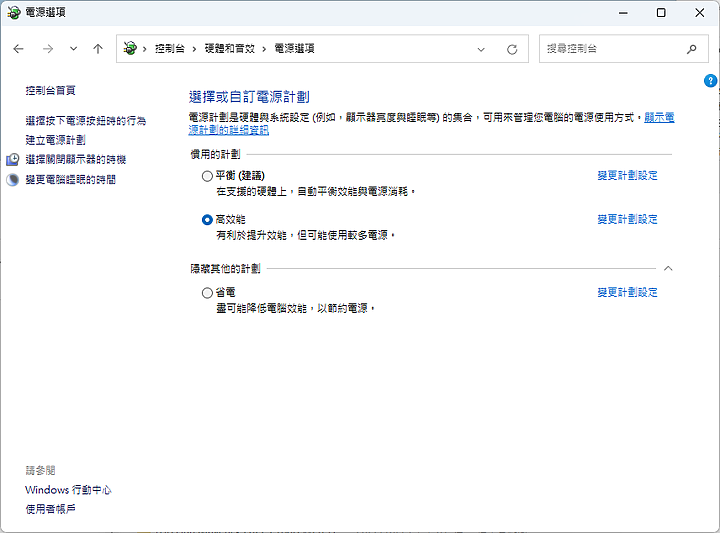Click the forward navigation arrow
This screenshot has height=533, width=720.
tap(48, 49)
